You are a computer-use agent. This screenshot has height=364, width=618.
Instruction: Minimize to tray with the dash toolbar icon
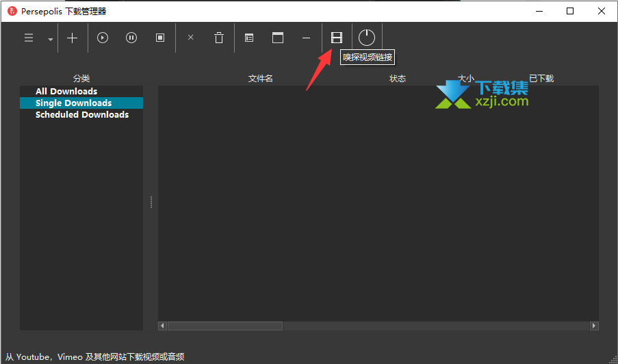click(x=306, y=38)
